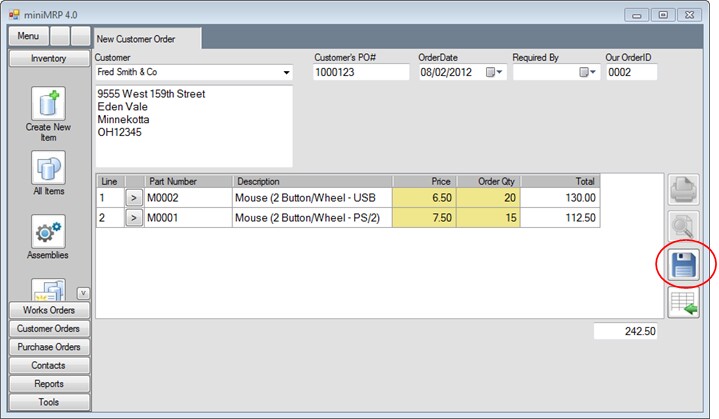This screenshot has height=419, width=719.
Task: Click the Customer's PO# field
Action: (x=360, y=73)
